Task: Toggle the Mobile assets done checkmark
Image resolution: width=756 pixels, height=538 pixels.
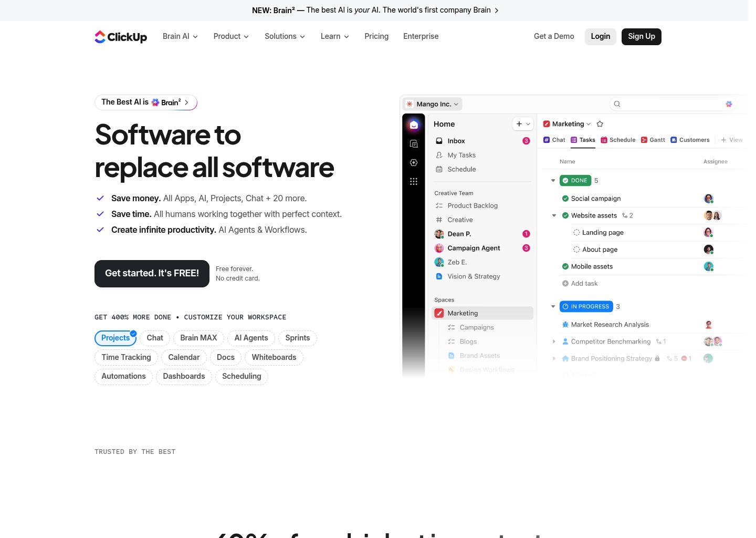Action: pyautogui.click(x=565, y=266)
